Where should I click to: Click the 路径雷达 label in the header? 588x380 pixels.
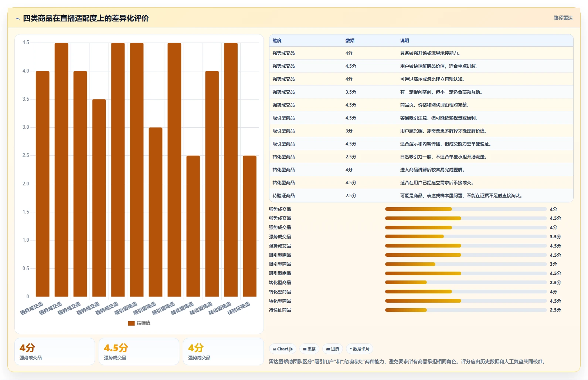tap(563, 18)
